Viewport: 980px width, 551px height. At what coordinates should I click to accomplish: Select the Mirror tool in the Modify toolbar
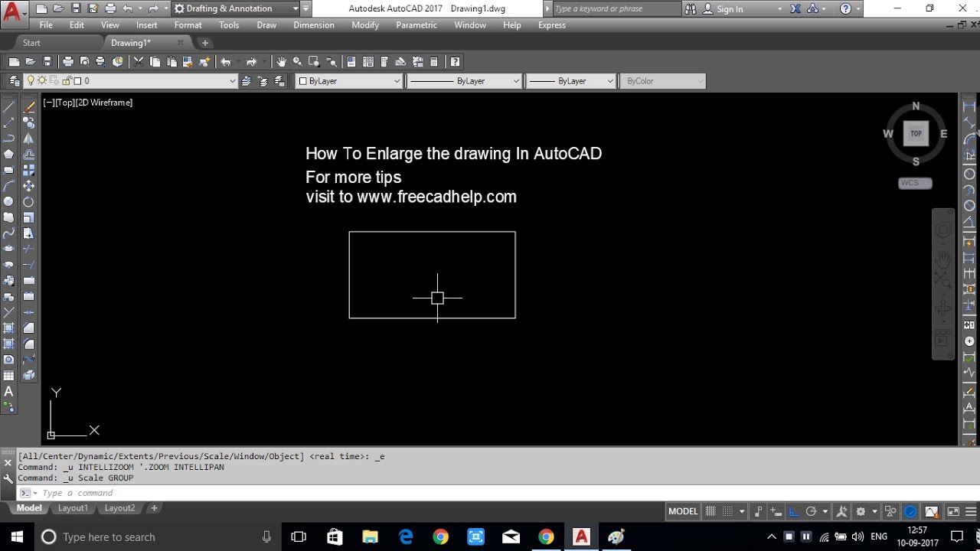click(28, 139)
